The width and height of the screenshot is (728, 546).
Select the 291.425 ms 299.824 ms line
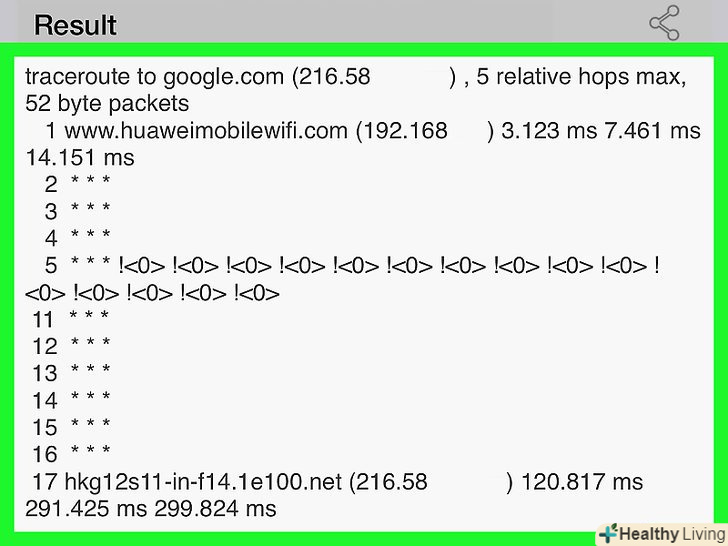150,509
